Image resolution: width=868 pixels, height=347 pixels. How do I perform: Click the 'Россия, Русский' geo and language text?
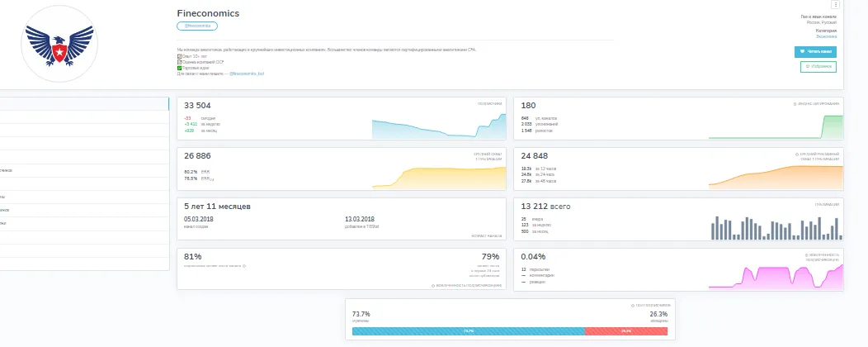[x=821, y=23]
